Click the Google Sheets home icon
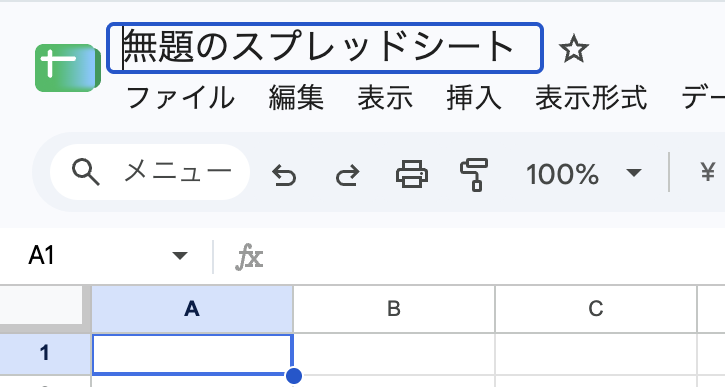Image resolution: width=725 pixels, height=387 pixels. tap(68, 68)
